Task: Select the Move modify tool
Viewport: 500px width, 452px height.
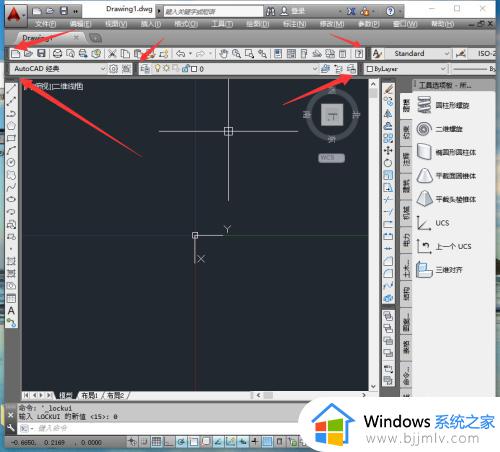Action: click(x=388, y=151)
